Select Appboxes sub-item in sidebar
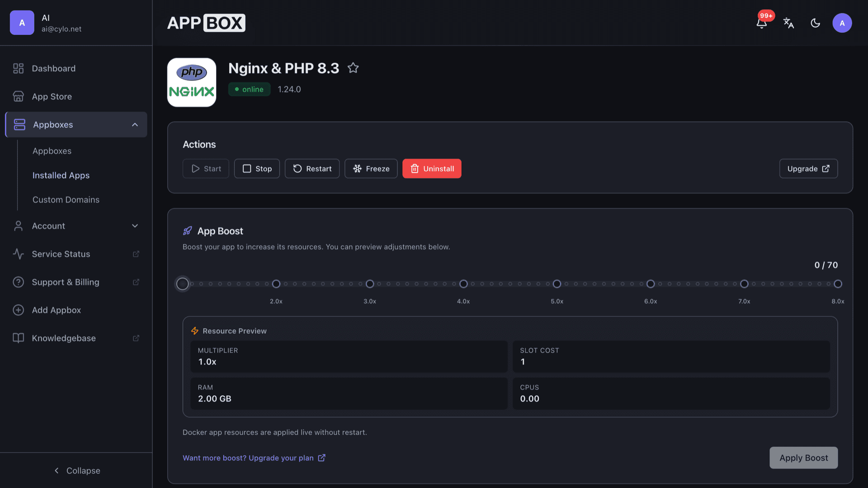This screenshot has width=868, height=488. (52, 151)
